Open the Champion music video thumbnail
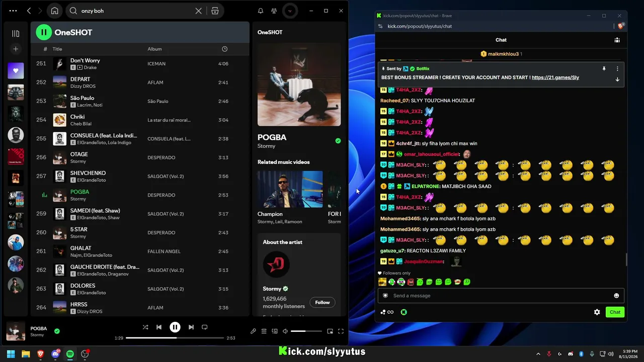This screenshot has height=362, width=644. [x=290, y=189]
